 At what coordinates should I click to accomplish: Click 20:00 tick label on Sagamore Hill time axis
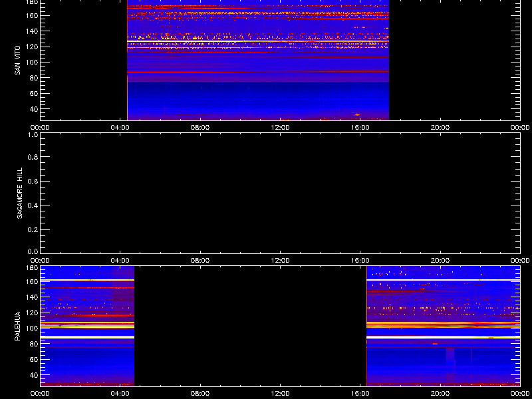coord(440,261)
